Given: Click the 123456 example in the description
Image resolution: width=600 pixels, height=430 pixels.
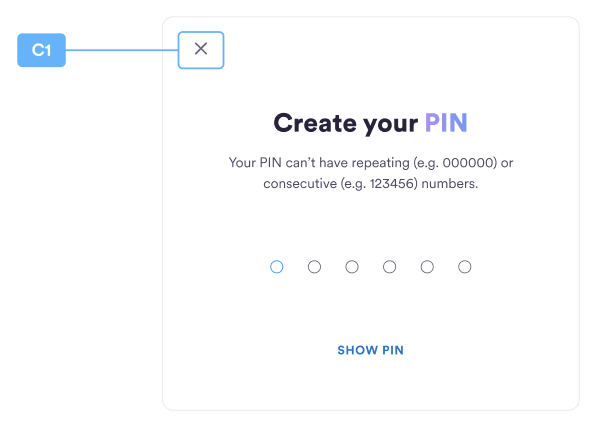Looking at the screenshot, I should tap(391, 184).
